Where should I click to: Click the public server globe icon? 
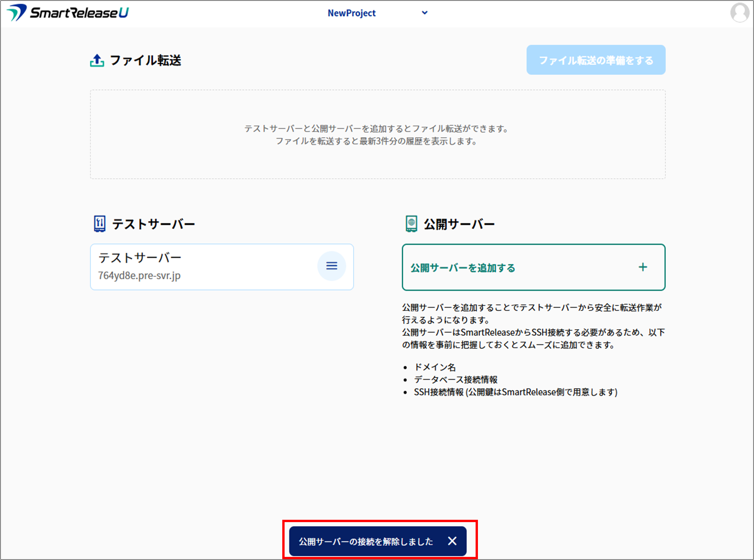[x=411, y=224]
